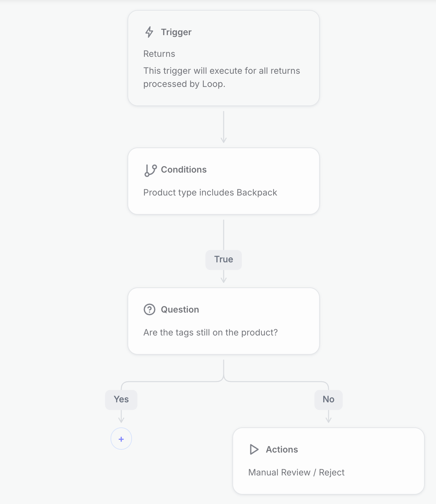This screenshot has width=436, height=504.
Task: Click the Question heading text
Action: click(x=180, y=309)
